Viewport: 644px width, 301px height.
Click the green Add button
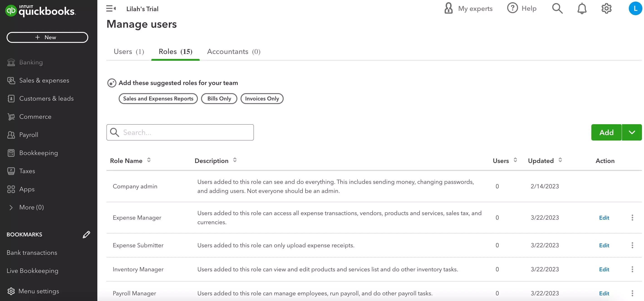pyautogui.click(x=606, y=132)
